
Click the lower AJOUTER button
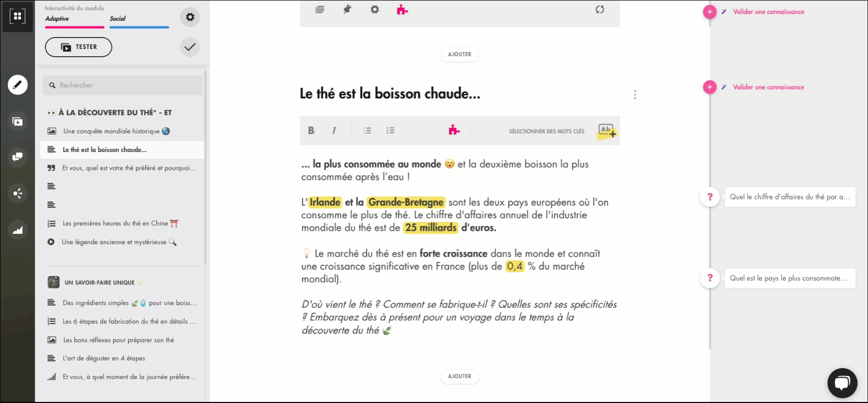(x=459, y=376)
